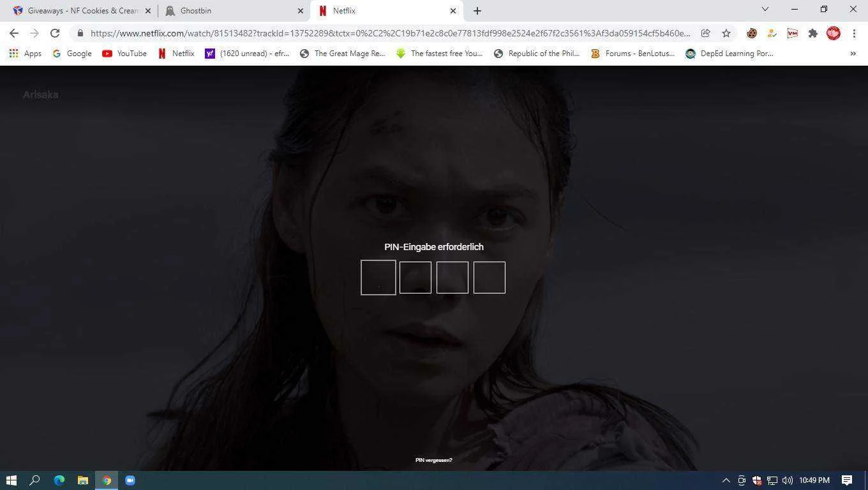
Task: Open the Chrome profile avatar
Action: point(834,33)
